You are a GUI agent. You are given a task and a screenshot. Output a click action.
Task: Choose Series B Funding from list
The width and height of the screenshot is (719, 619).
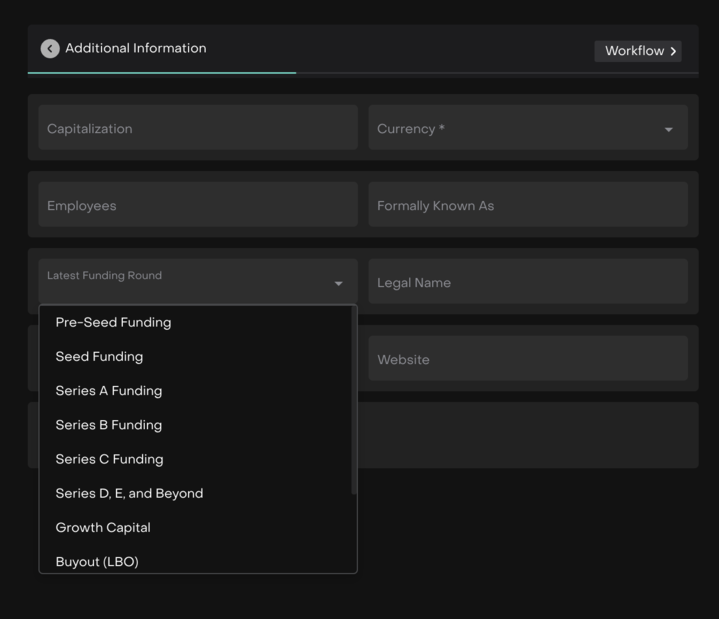[108, 425]
